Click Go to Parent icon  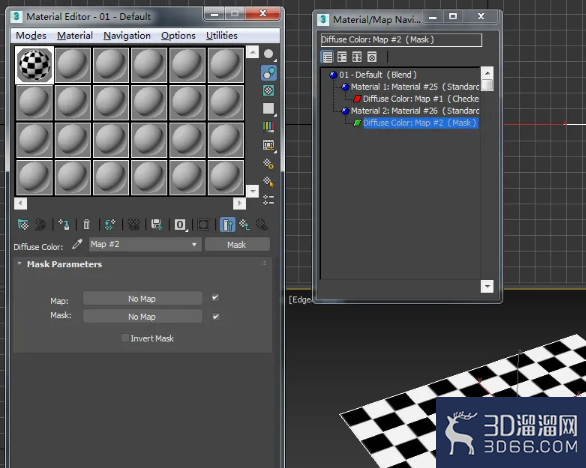[x=244, y=225]
